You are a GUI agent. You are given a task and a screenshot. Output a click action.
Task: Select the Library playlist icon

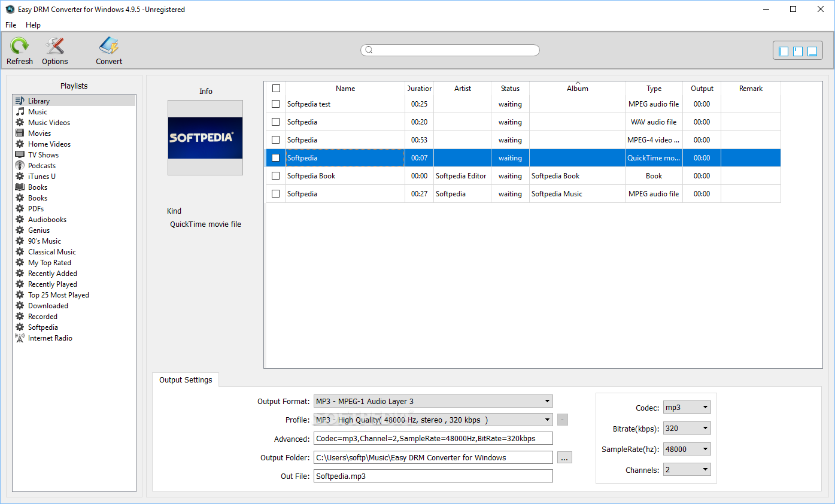click(x=20, y=101)
